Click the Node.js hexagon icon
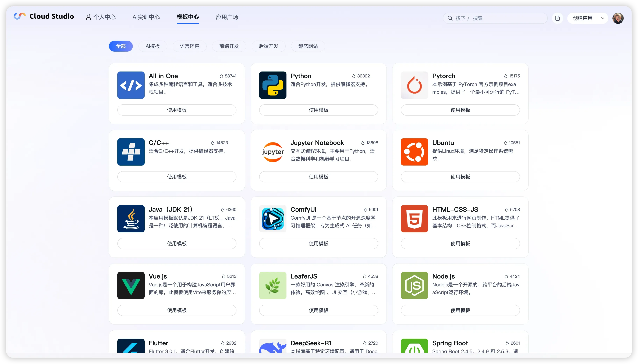 [414, 285]
